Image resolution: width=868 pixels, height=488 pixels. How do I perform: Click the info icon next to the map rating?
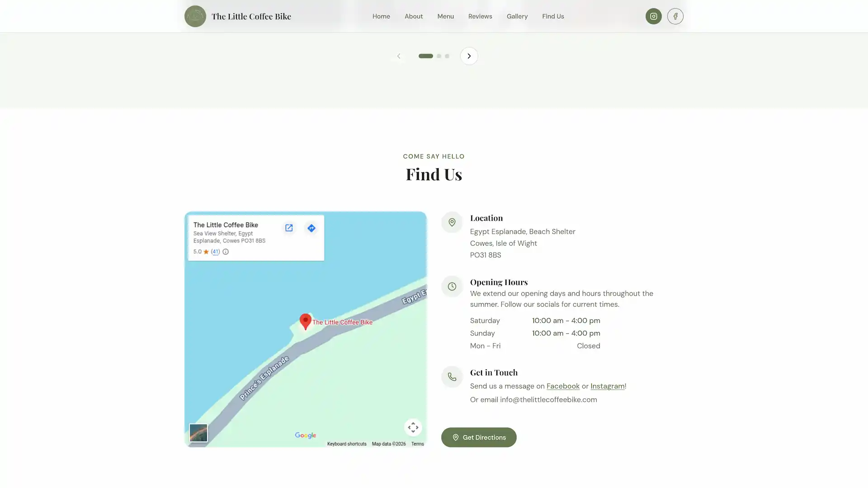225,252
